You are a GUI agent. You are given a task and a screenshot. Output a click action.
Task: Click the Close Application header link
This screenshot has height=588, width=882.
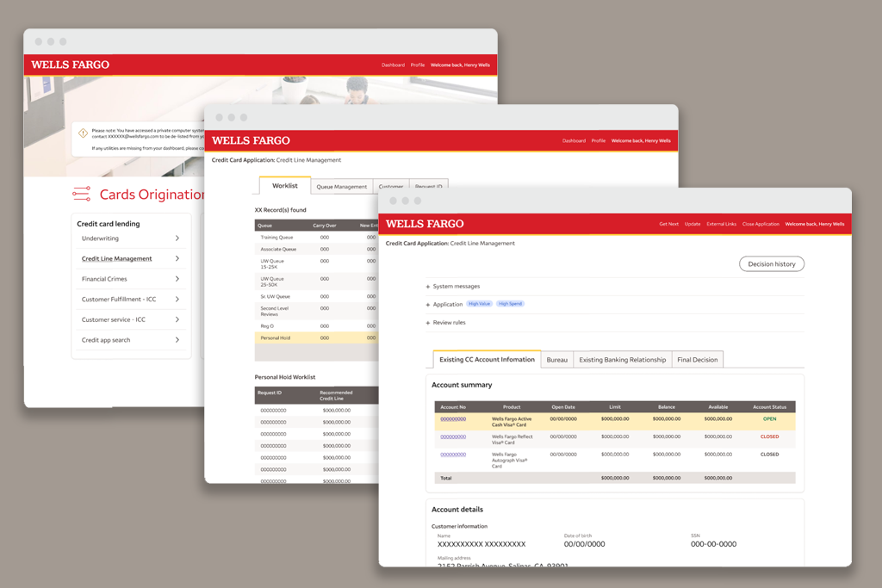pos(761,224)
